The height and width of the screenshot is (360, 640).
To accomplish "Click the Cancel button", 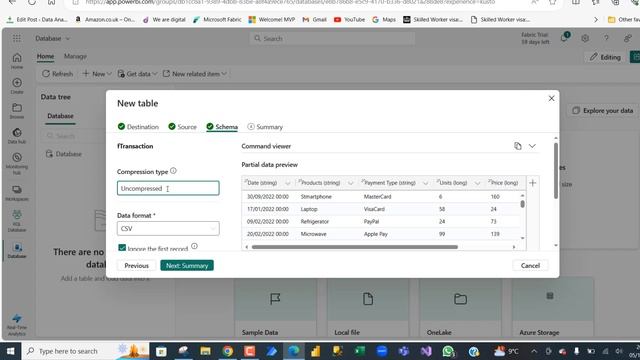I will click(x=530, y=265).
